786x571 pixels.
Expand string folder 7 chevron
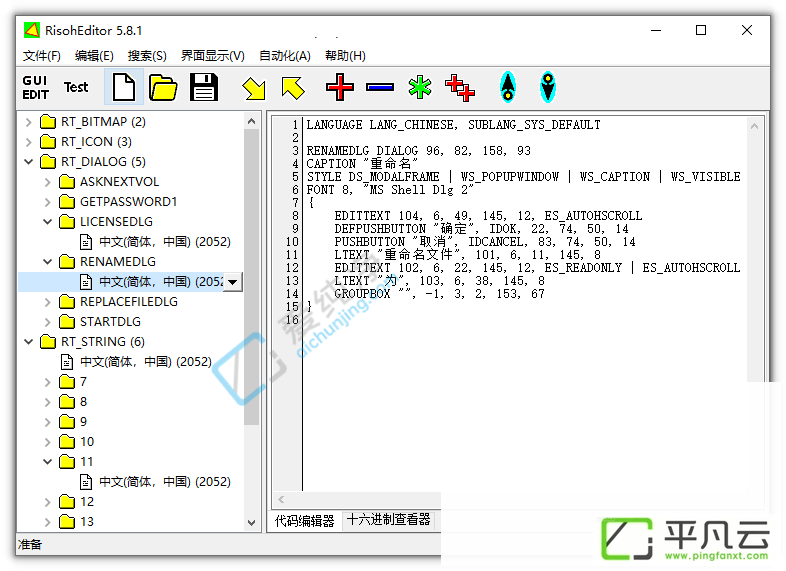[48, 382]
